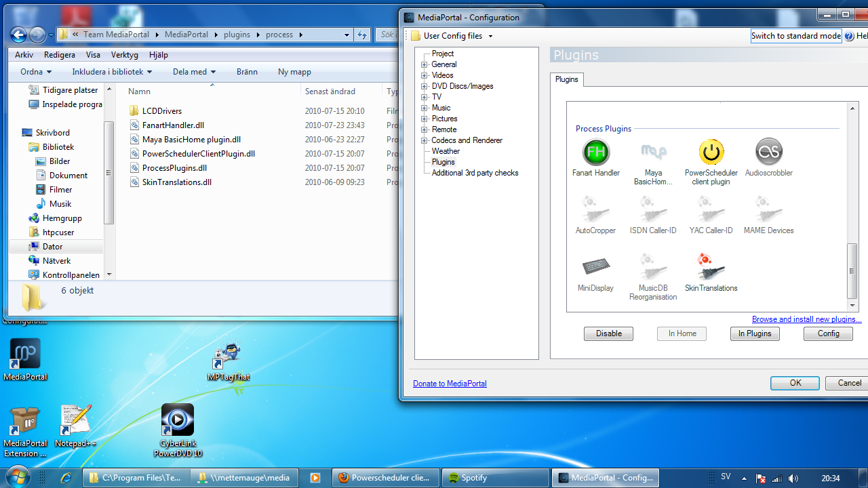This screenshot has height=488, width=868.
Task: Open the Hjälp menu in Explorer
Action: (x=159, y=55)
